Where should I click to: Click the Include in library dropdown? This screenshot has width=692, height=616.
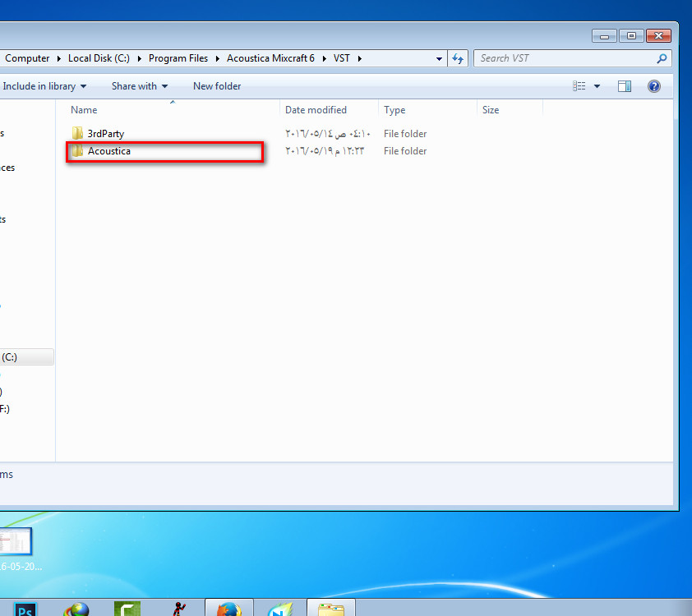coord(44,86)
